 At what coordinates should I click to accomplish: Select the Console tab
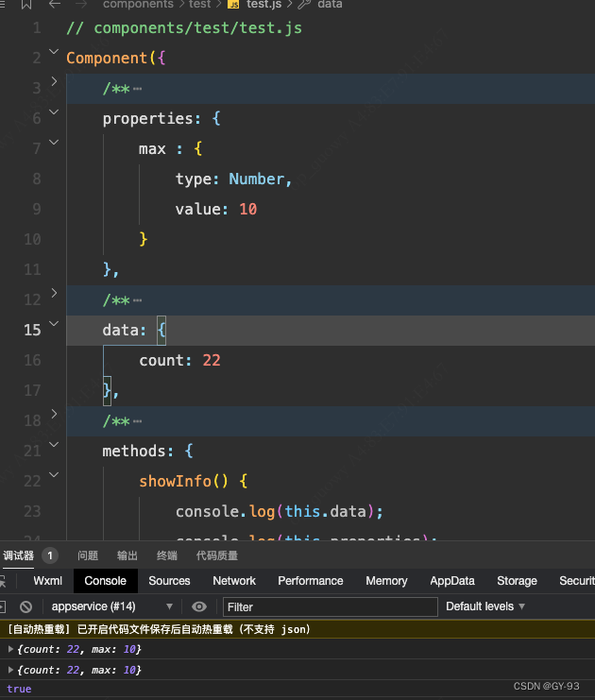click(106, 581)
